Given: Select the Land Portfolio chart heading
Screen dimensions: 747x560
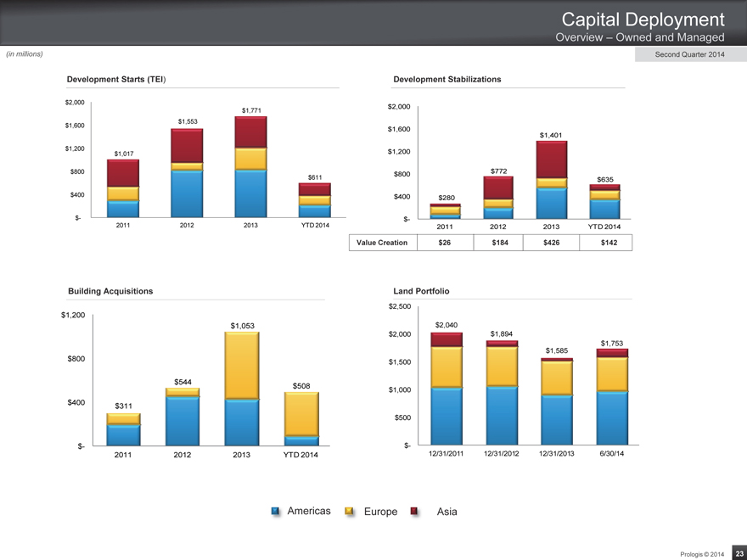Looking at the screenshot, I should (421, 291).
